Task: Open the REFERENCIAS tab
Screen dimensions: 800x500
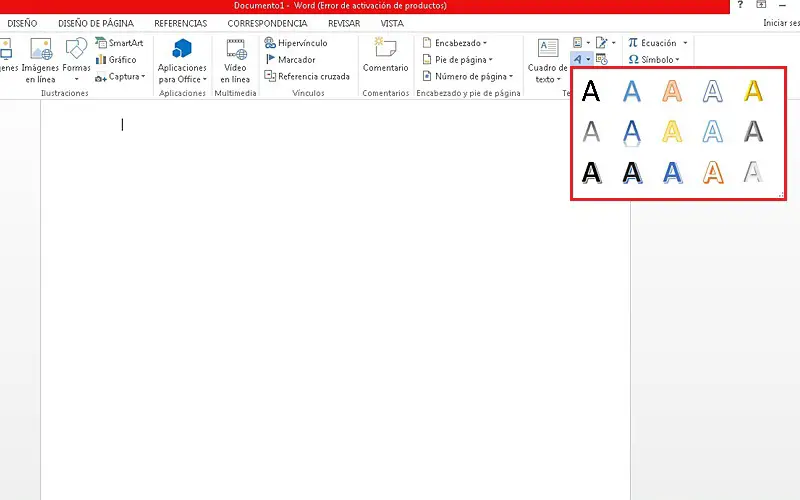Action: (181, 23)
